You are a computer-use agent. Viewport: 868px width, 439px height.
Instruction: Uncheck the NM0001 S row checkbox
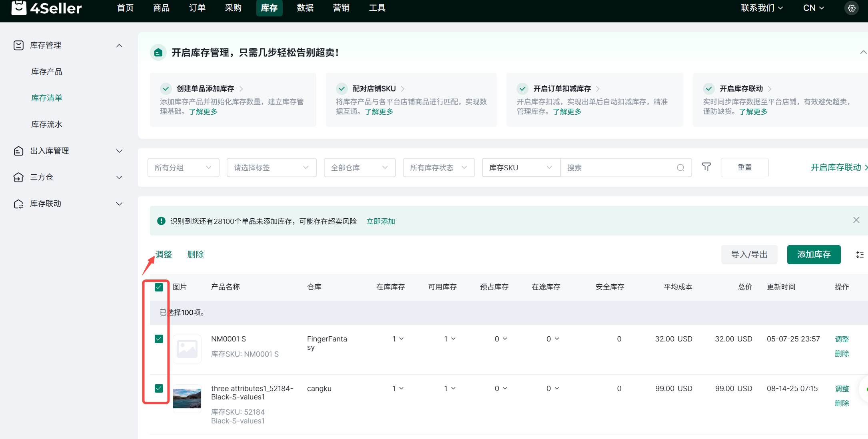click(159, 339)
